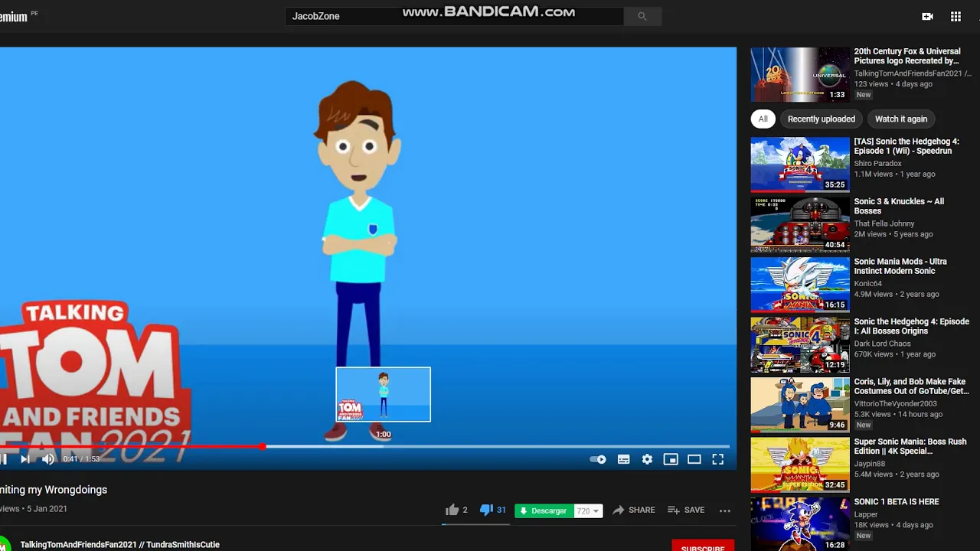Screen dimensions: 980x551
Task: Open TAS Sonic 4 Speedrun thumbnail
Action: (x=800, y=165)
